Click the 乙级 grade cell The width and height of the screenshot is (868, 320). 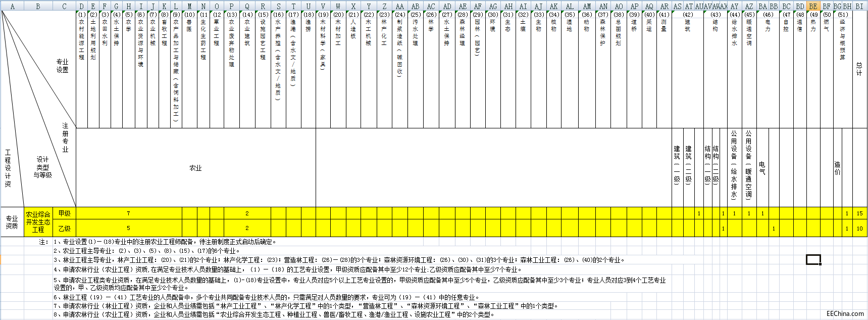coord(64,228)
